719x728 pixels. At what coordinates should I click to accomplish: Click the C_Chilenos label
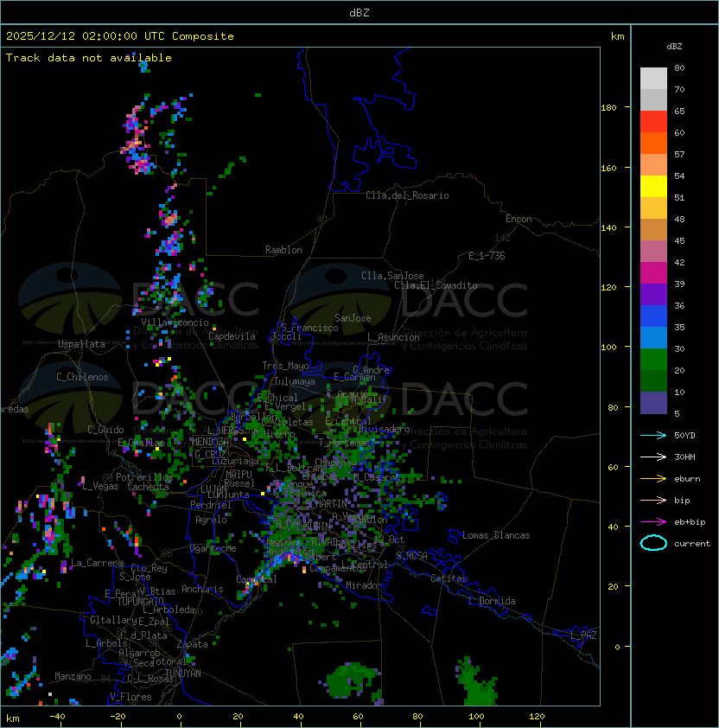coord(82,377)
